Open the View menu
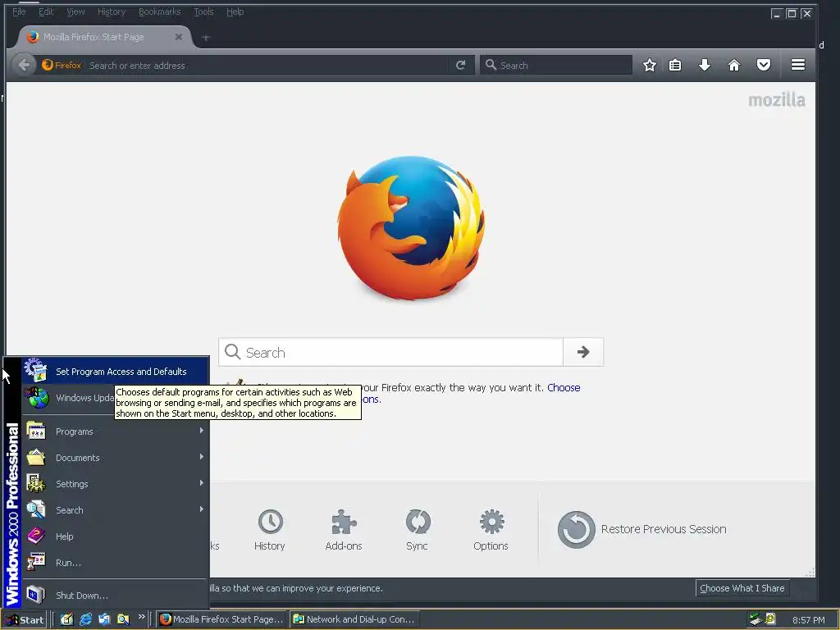 point(75,11)
